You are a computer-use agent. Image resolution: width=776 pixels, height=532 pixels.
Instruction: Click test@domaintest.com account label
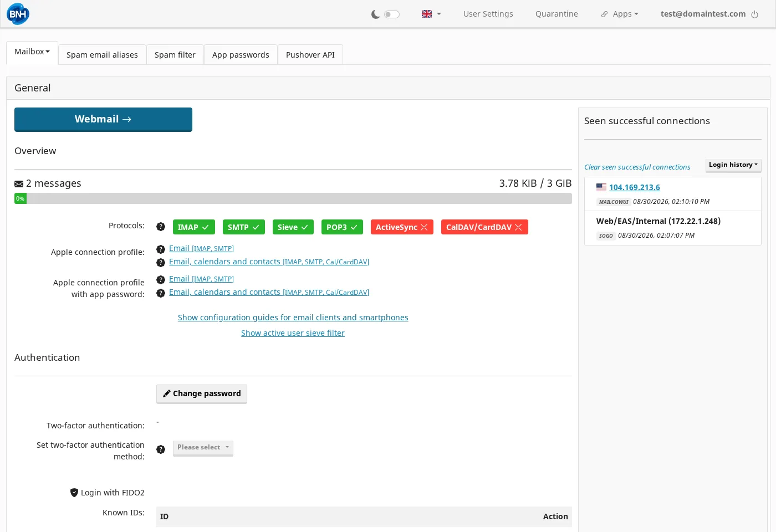(703, 14)
